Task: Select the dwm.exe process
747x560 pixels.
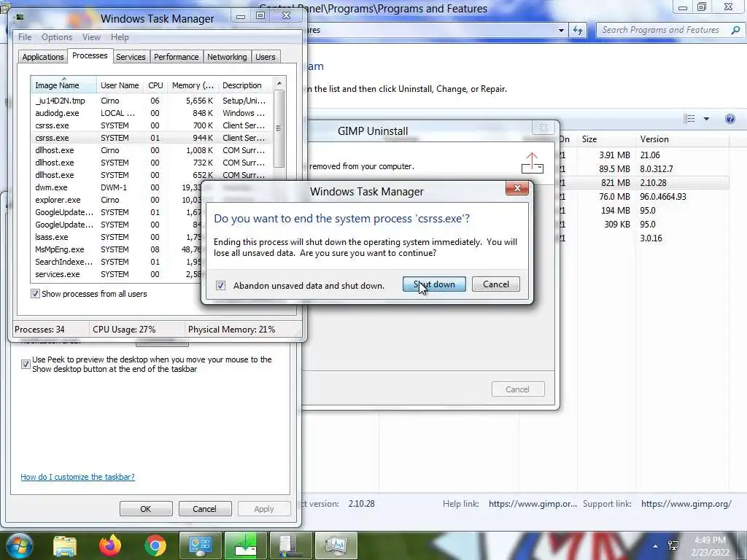Action: [117, 187]
